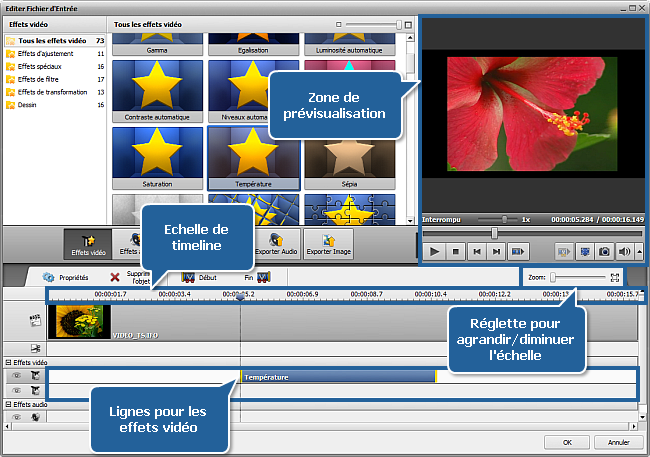The width and height of the screenshot is (650, 457).
Task: Collapse the Effets audio timeline section
Action: click(8, 404)
